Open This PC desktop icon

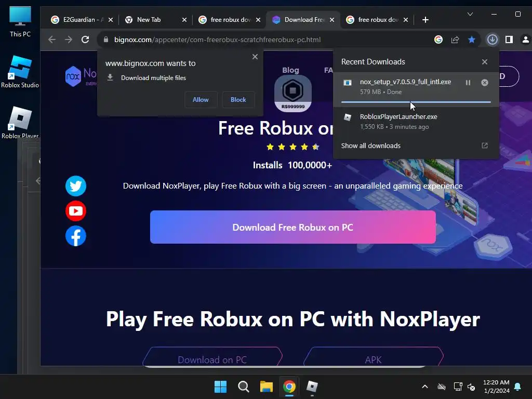(20, 22)
